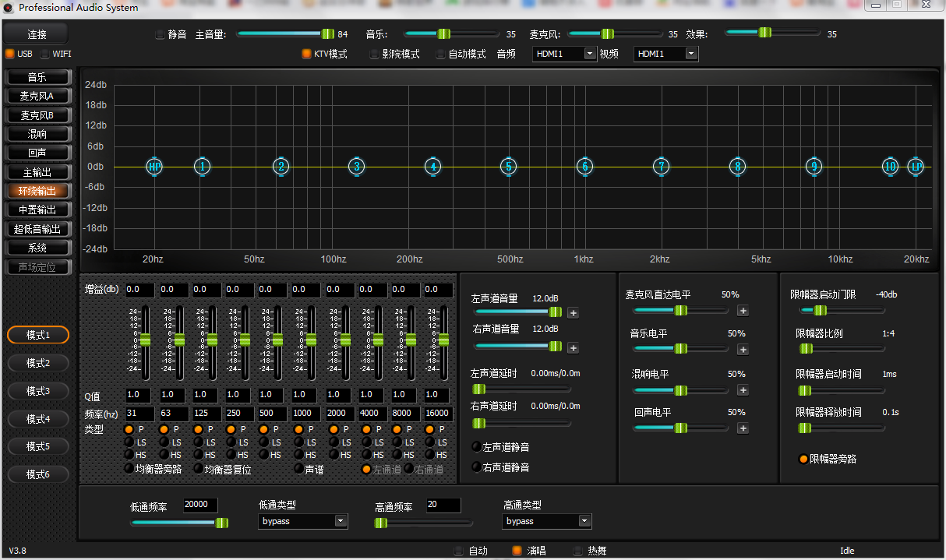Open the 麦克风A section

37,96
